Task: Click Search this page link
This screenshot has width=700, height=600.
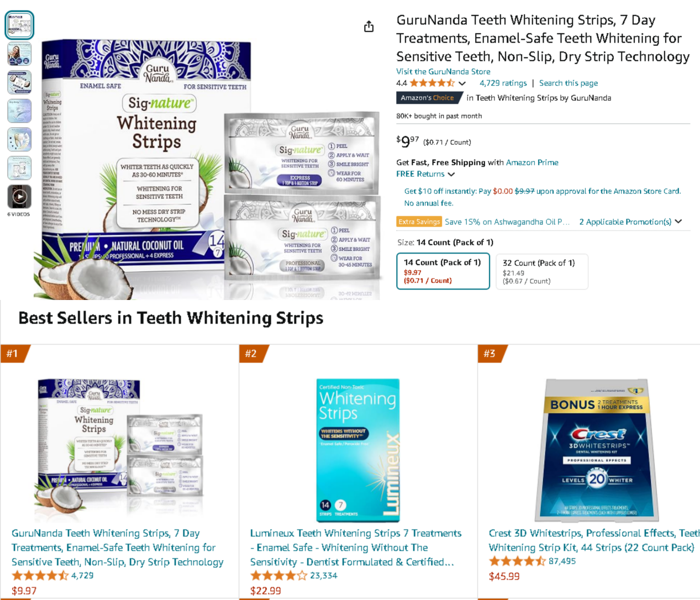Action: point(569,83)
